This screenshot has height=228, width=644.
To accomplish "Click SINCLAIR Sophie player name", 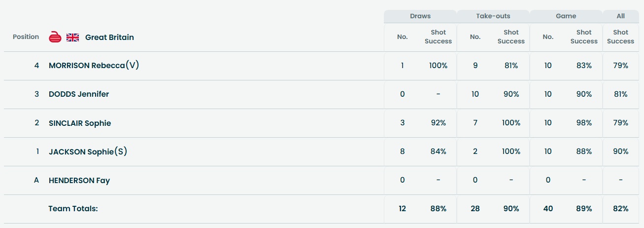I will (x=80, y=123).
